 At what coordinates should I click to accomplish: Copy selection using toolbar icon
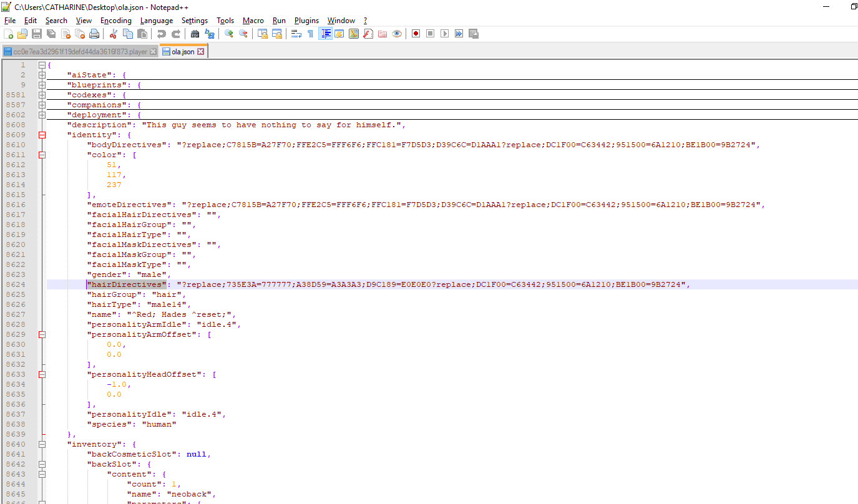coord(128,34)
